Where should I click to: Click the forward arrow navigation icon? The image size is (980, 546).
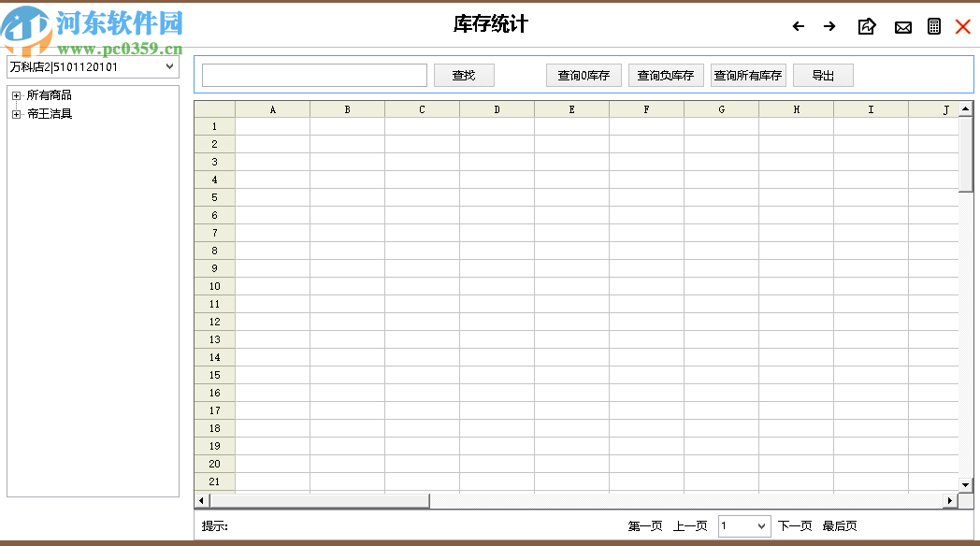click(829, 27)
